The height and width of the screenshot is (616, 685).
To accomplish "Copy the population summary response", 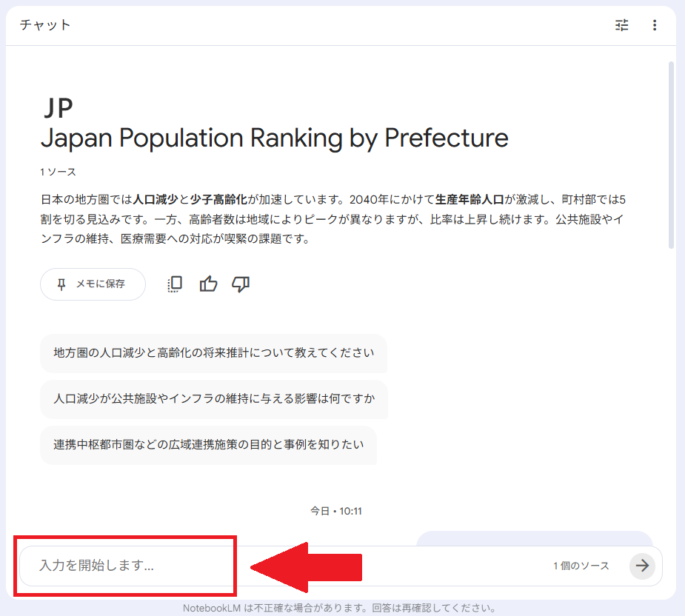I will 174,284.
